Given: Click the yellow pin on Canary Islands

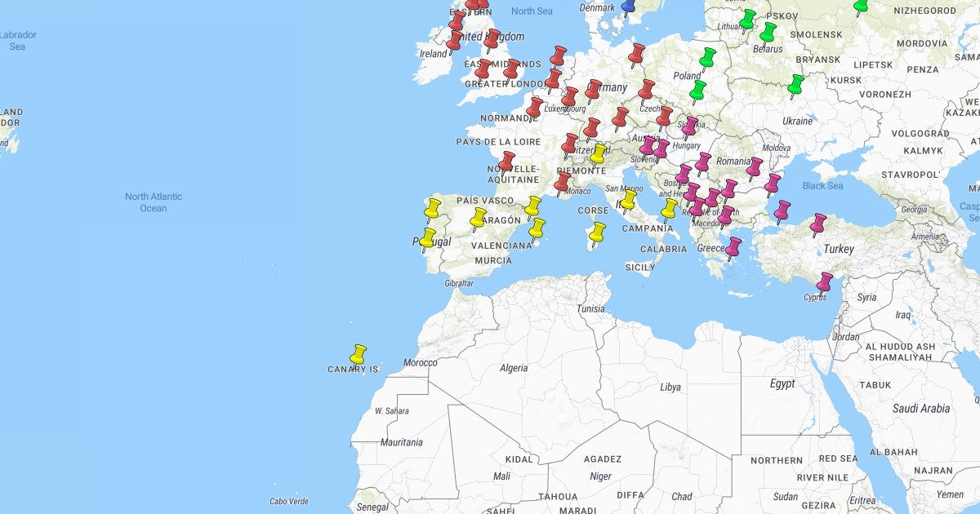Looking at the screenshot, I should (358, 355).
